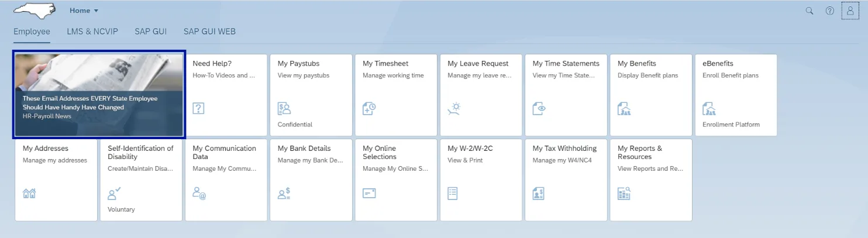Click the My Paystubs tile icon
868x238 pixels.
point(284,108)
